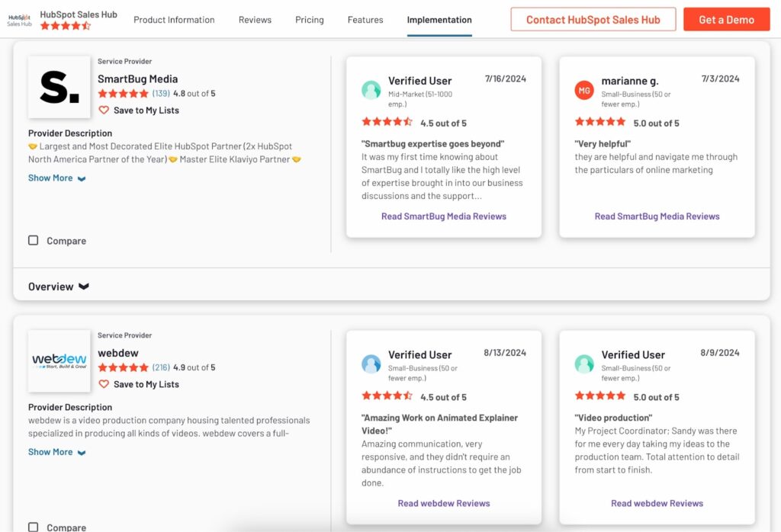Open the (139) review count link
Image resolution: width=781 pixels, height=532 pixels.
(161, 94)
